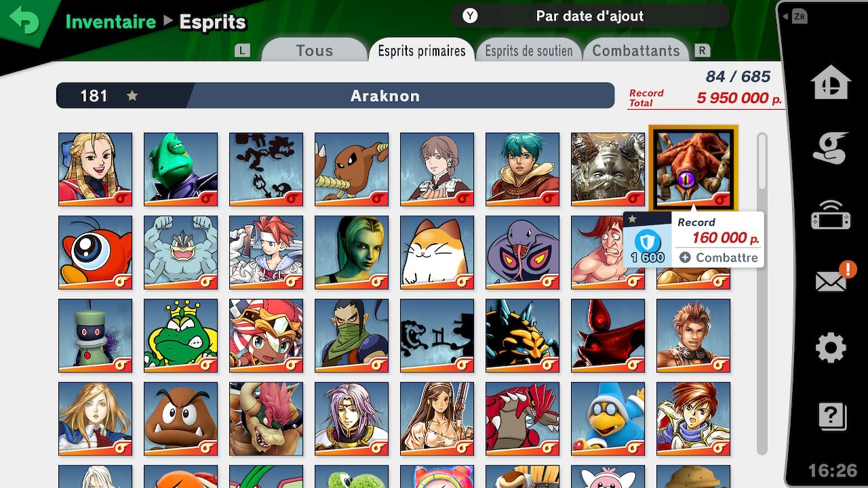The height and width of the screenshot is (488, 868).
Task: Select the Goomba spirit thumbnail
Action: point(180,419)
